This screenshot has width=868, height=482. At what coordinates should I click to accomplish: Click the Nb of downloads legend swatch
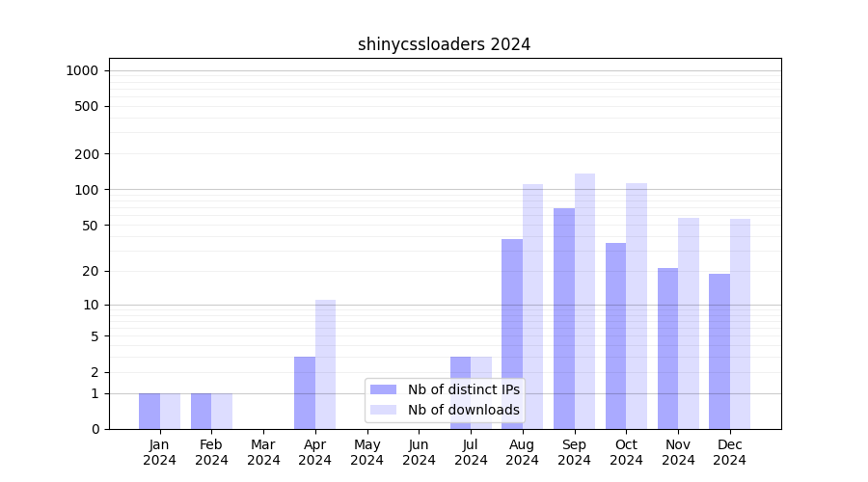click(x=383, y=410)
